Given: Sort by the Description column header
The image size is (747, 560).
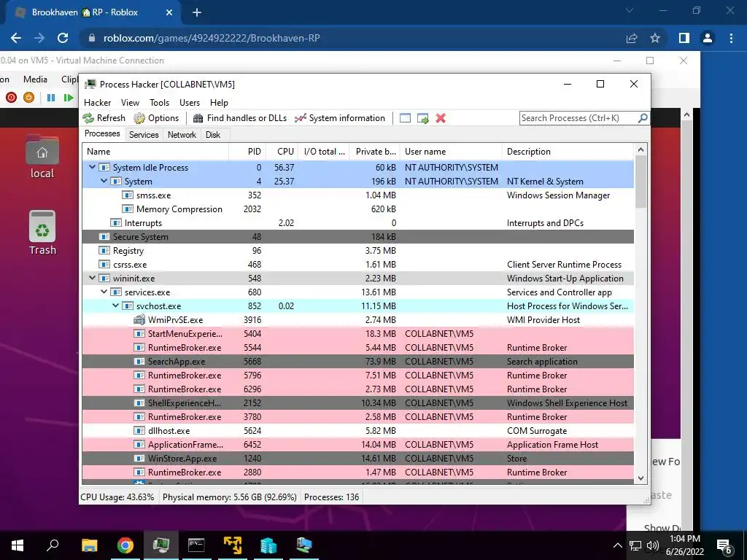Looking at the screenshot, I should (568, 152).
